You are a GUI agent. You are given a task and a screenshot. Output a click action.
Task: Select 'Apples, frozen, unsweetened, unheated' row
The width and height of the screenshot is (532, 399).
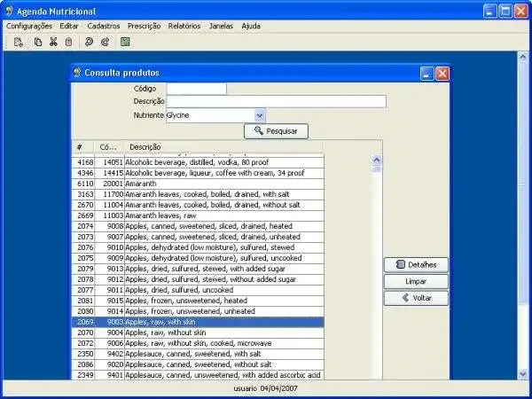coord(198,311)
